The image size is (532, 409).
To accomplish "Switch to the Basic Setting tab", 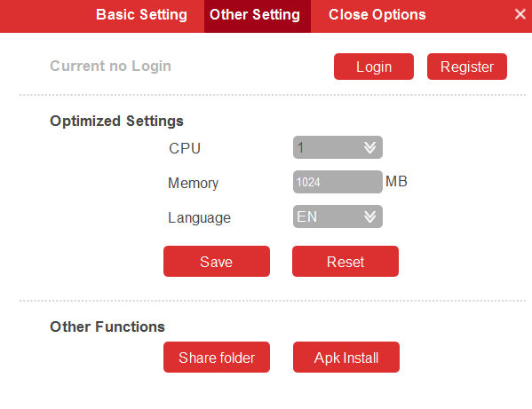I will tap(141, 15).
